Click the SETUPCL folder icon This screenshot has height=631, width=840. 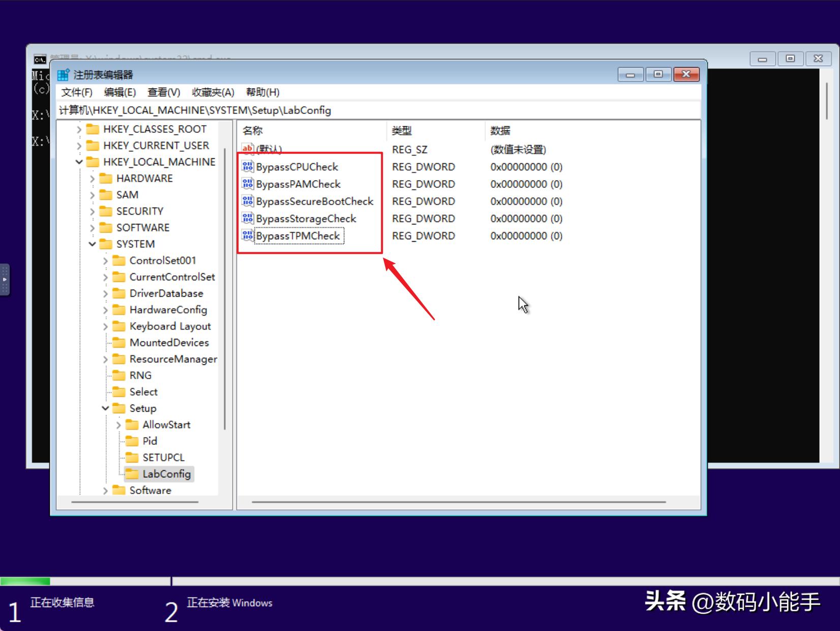[132, 457]
